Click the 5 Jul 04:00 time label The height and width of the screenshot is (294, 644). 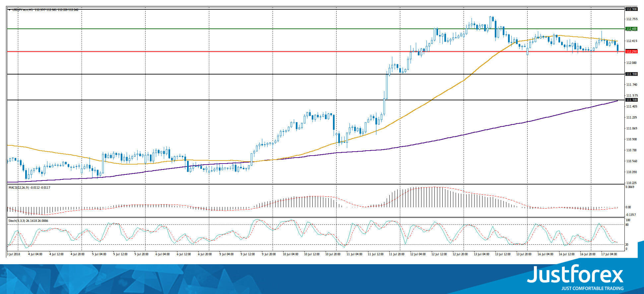[99, 254]
